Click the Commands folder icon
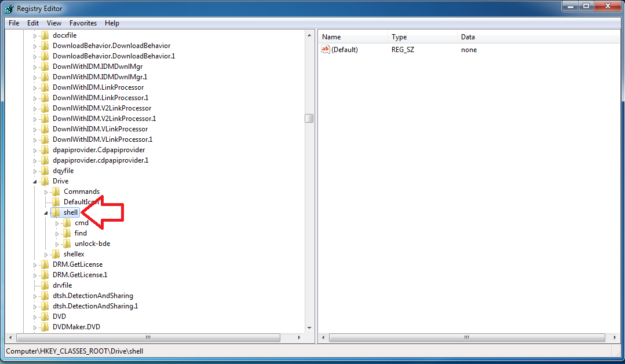The image size is (625, 364). click(56, 192)
